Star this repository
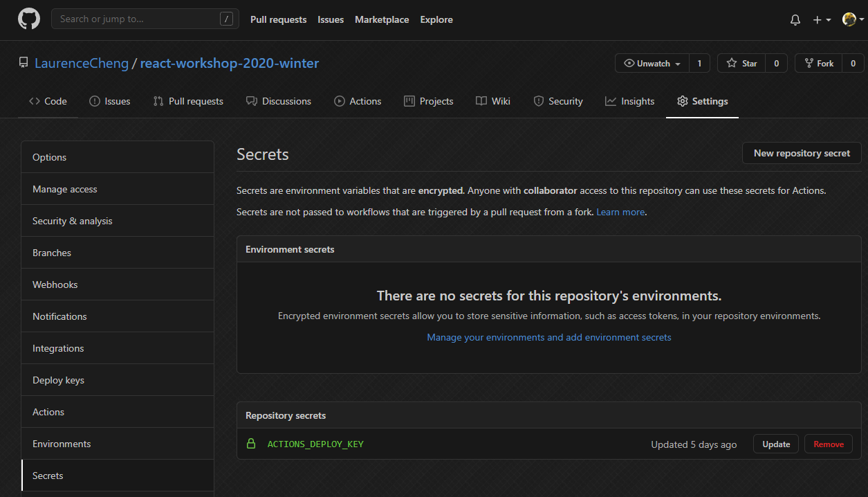Viewport: 868px width, 497px height. (x=742, y=63)
